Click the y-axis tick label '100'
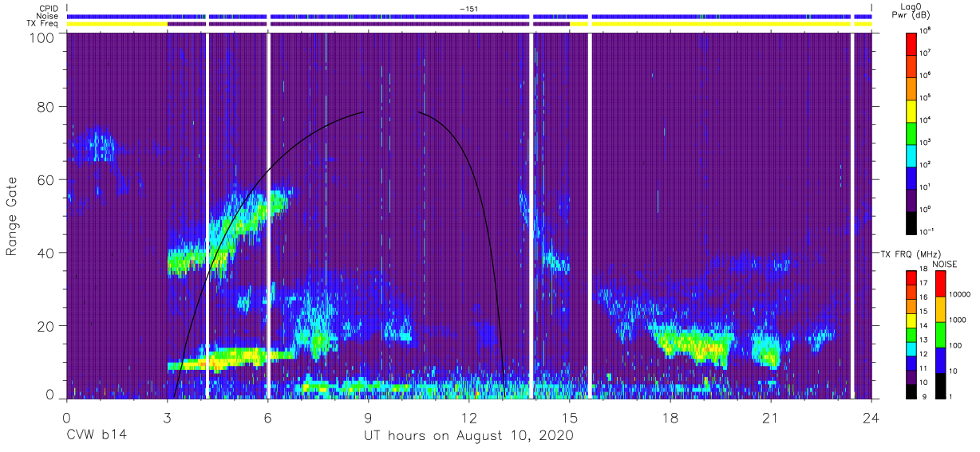Image resolution: width=980 pixels, height=452 pixels. click(x=41, y=37)
